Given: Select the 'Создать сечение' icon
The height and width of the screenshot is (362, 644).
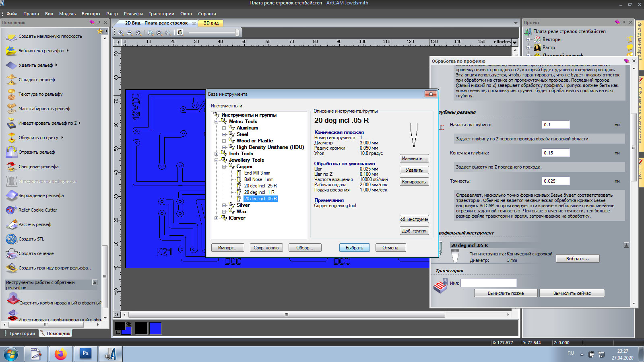Looking at the screenshot, I should (11, 254).
